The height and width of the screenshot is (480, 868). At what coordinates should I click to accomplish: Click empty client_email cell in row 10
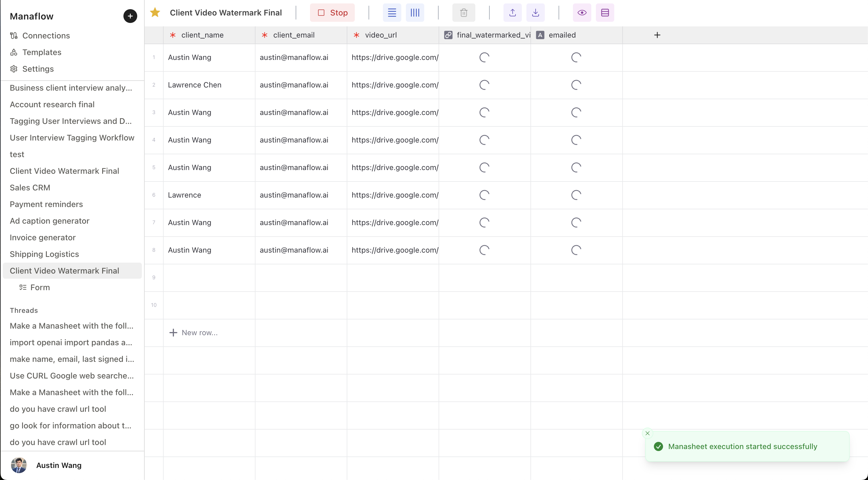(x=301, y=305)
